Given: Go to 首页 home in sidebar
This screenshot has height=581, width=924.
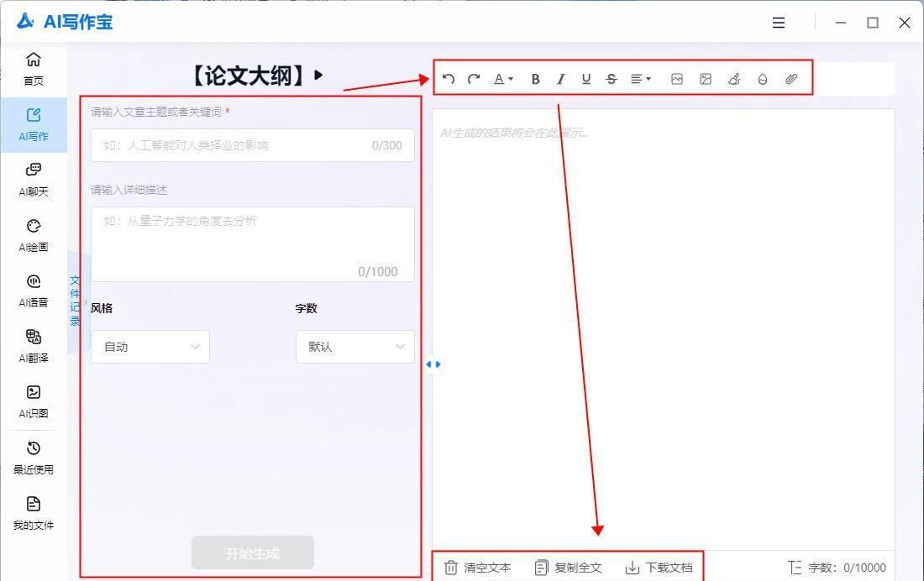Looking at the screenshot, I should coord(34,69).
